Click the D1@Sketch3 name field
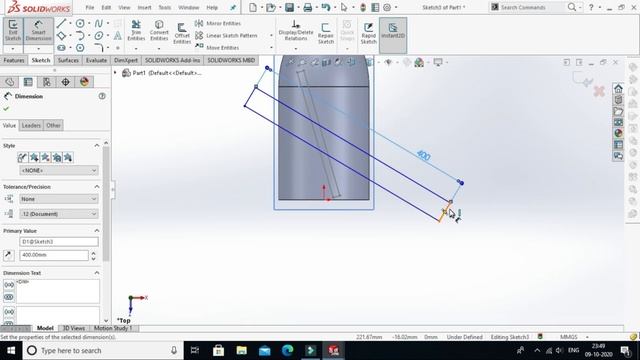 pyautogui.click(x=59, y=242)
